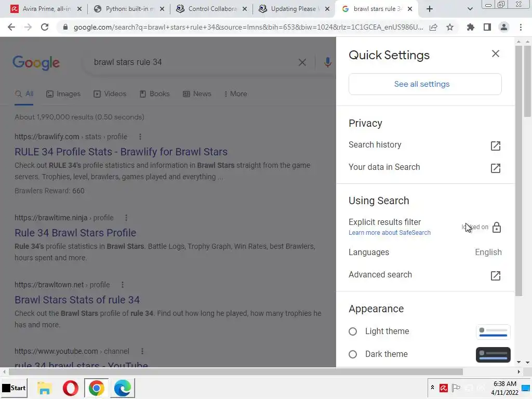
Task: Switch to Books results tab
Action: (154, 94)
